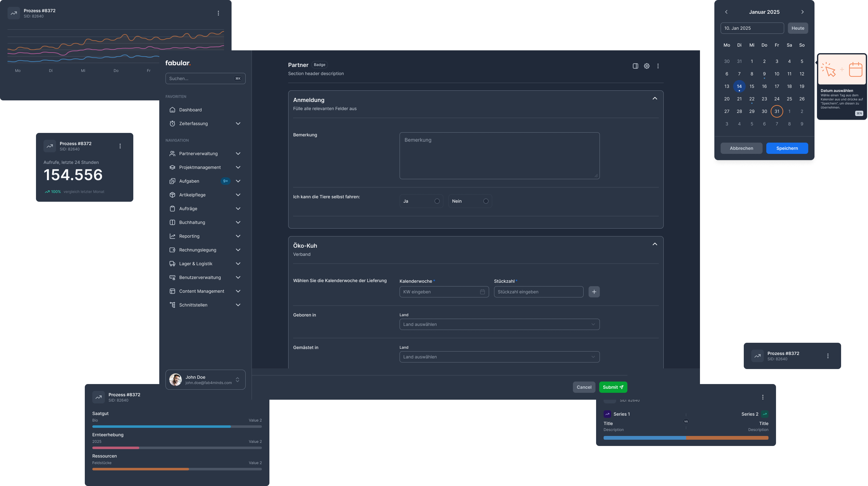Click Speichern in the date picker
This screenshot has width=868, height=486.
coord(787,149)
